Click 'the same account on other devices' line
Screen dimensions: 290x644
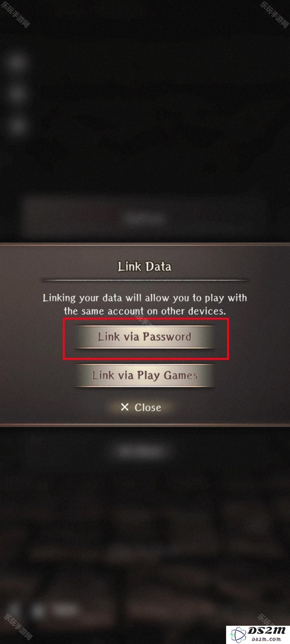point(144,311)
